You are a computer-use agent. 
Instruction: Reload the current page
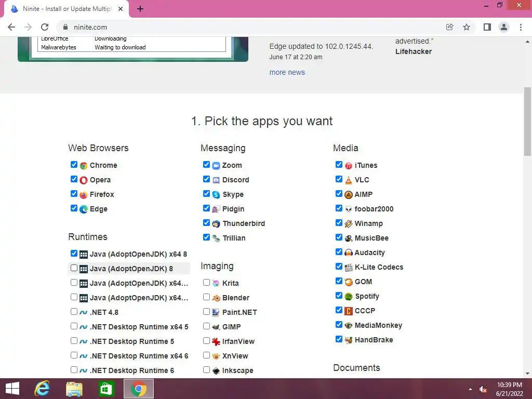[45, 27]
